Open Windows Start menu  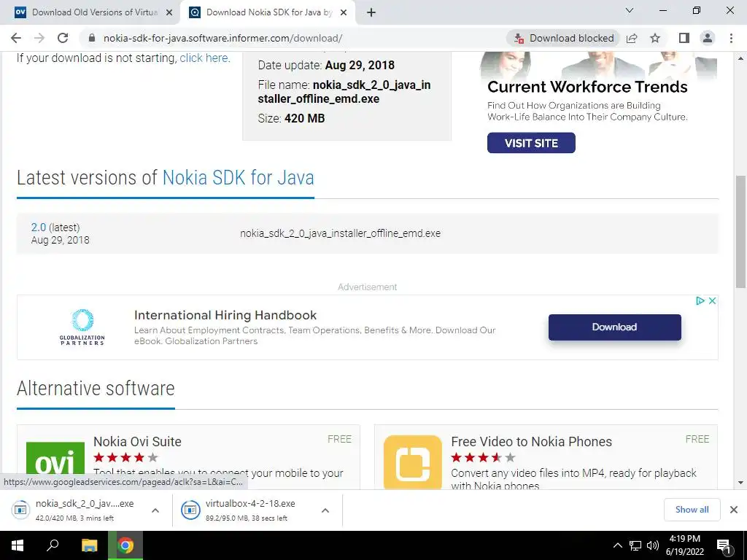coord(18,545)
